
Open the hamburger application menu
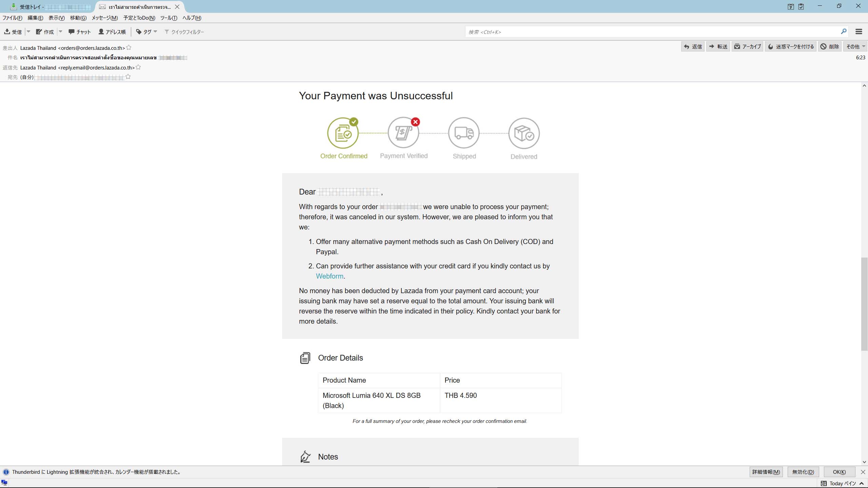coord(859,32)
